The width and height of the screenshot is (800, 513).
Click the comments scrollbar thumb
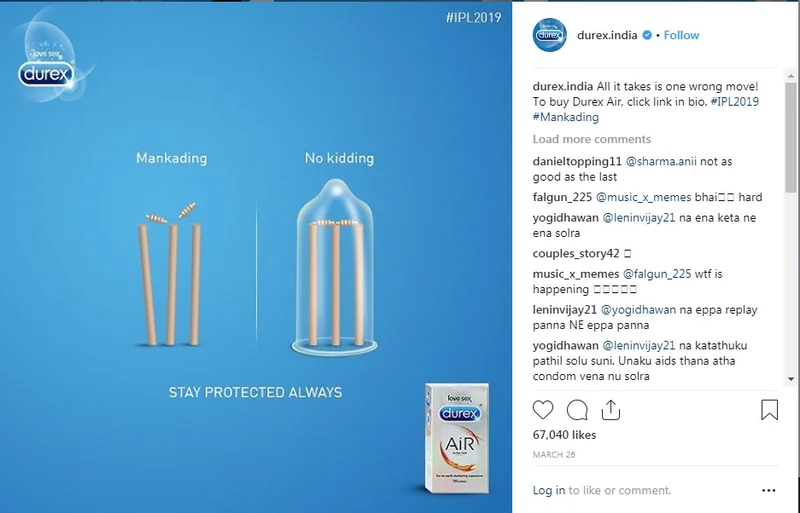[x=791, y=137]
